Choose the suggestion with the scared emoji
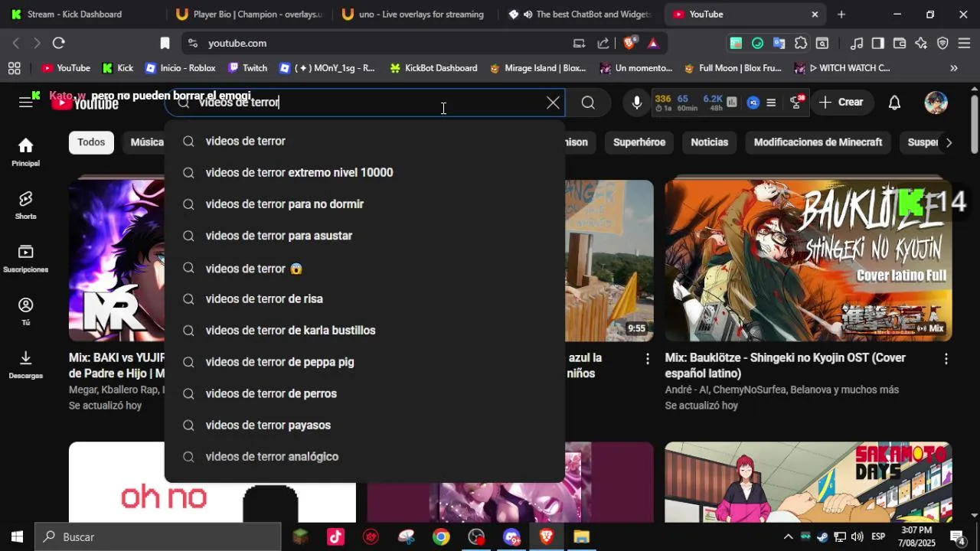980x551 pixels. [x=364, y=268]
